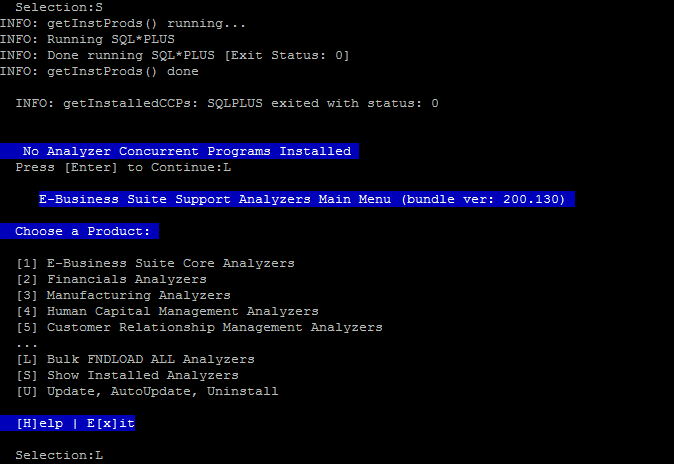Select [4] Human Capital Management Analyzers
Image resolution: width=674 pixels, height=464 pixels.
(x=168, y=311)
